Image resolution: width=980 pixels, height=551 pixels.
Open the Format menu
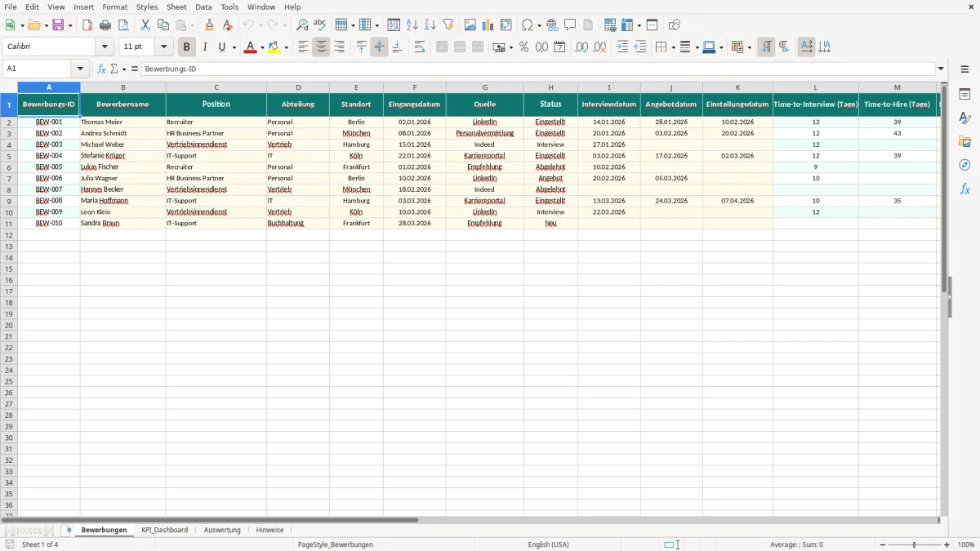[x=115, y=7]
